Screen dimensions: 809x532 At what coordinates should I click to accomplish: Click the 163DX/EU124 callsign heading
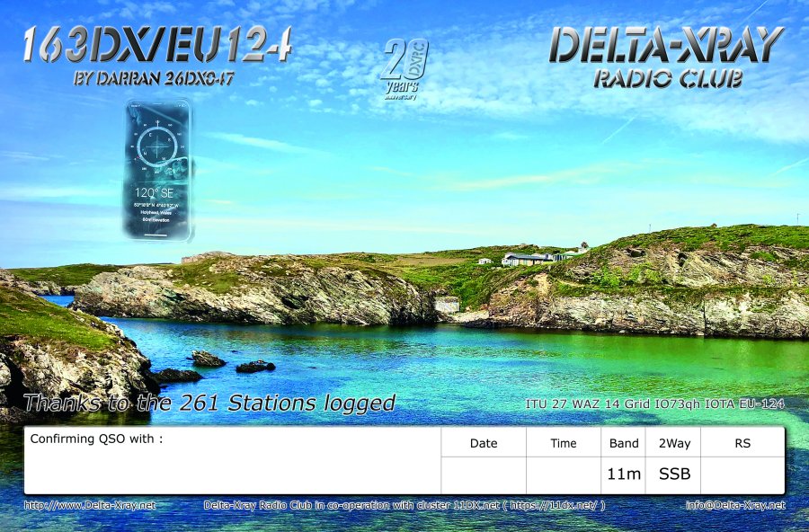156,45
